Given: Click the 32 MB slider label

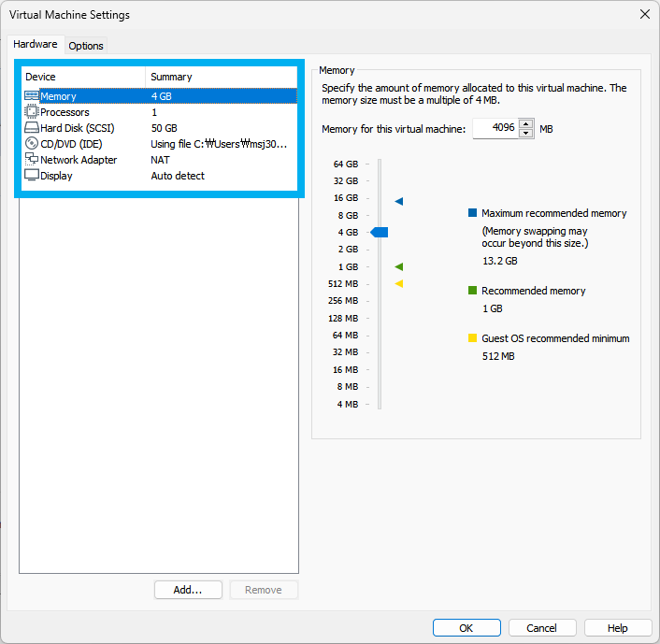Looking at the screenshot, I should click(x=345, y=351).
